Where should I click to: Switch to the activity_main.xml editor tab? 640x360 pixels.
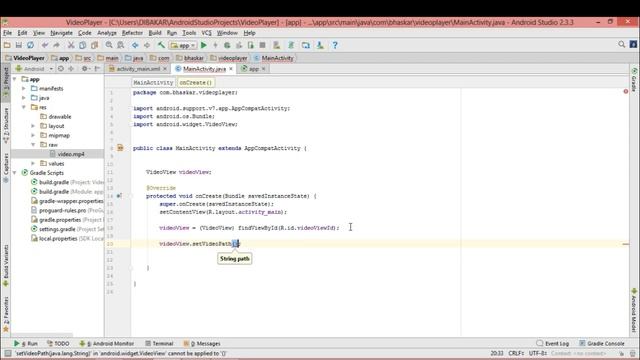[138, 69]
